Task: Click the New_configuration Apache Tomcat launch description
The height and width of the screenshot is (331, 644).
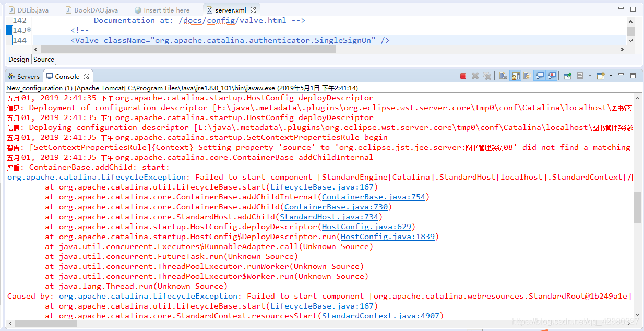Action: pos(182,88)
